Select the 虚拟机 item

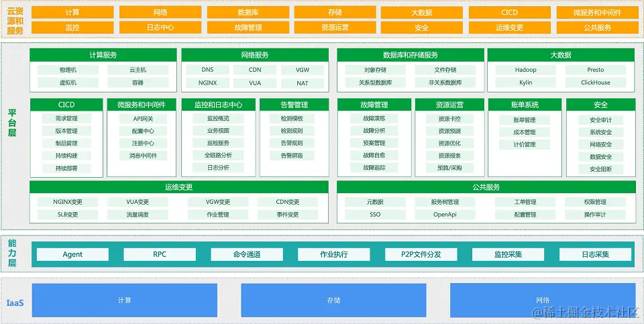68,83
